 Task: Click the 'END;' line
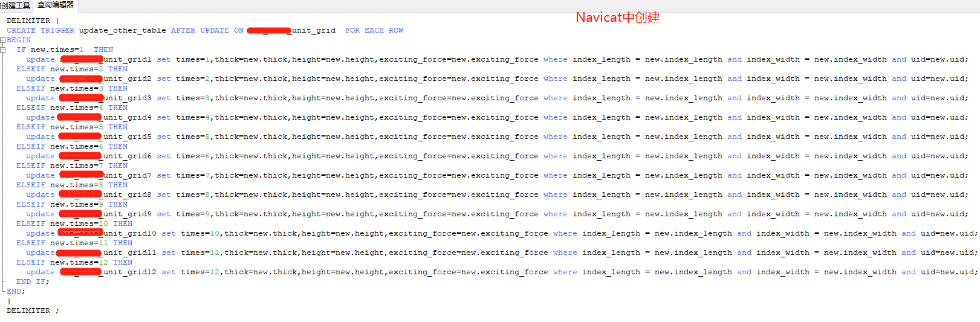tap(16, 291)
